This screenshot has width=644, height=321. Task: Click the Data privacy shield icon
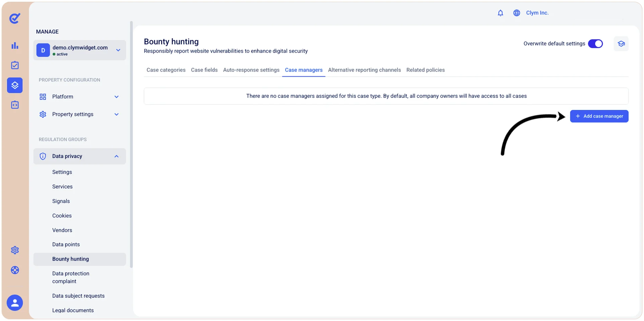(43, 156)
